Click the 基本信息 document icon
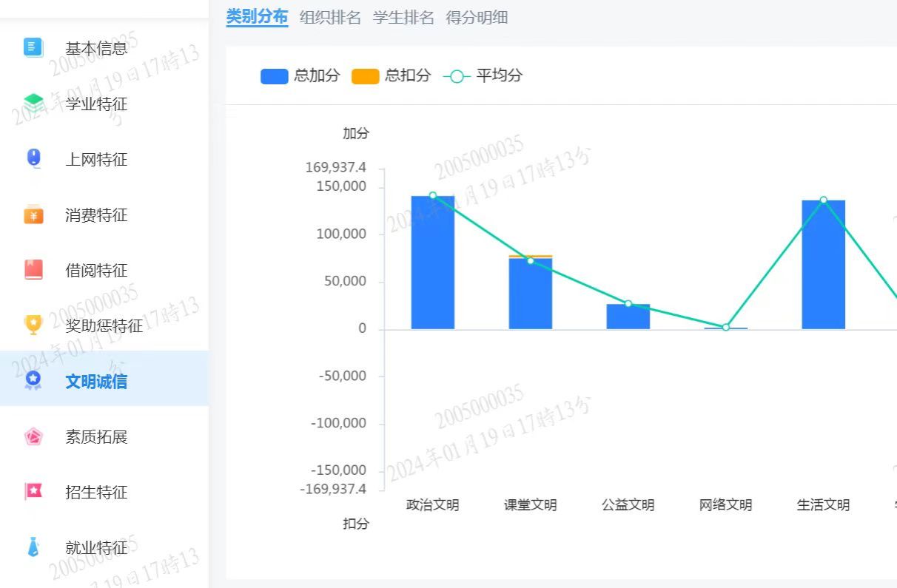 (x=33, y=48)
